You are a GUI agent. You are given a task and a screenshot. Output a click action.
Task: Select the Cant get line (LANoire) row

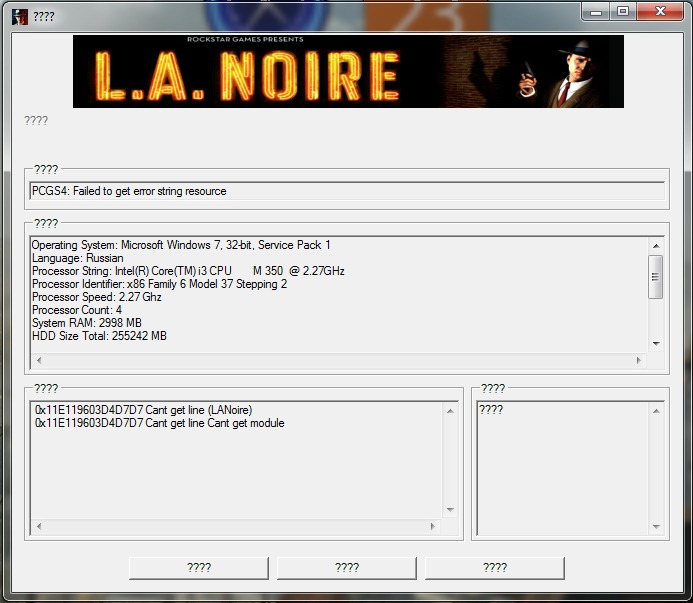click(143, 410)
